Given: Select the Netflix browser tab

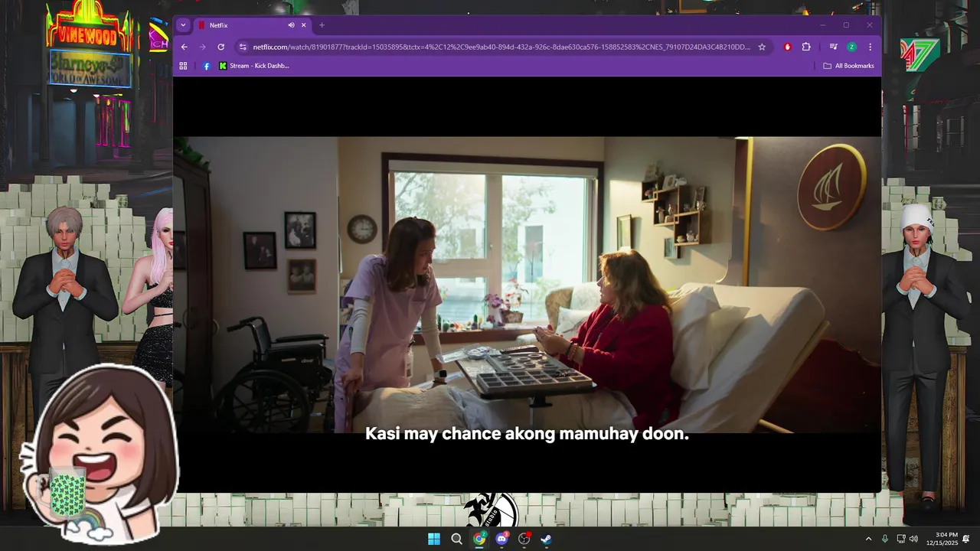Looking at the screenshot, I should pyautogui.click(x=252, y=25).
